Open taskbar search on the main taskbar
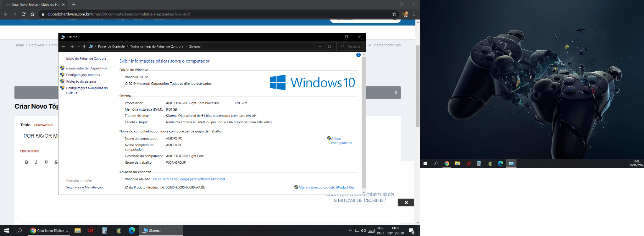The image size is (644, 236). [20, 230]
